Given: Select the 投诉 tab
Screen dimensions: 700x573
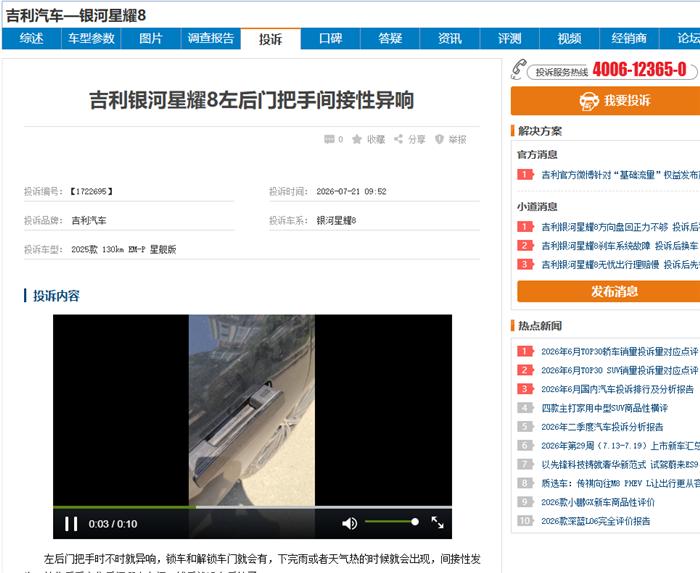Looking at the screenshot, I should tap(271, 39).
